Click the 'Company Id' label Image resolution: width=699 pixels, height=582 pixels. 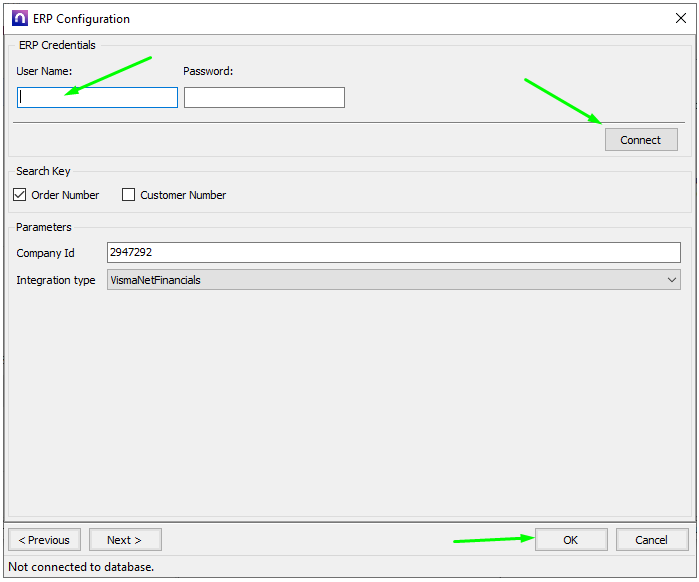[45, 253]
